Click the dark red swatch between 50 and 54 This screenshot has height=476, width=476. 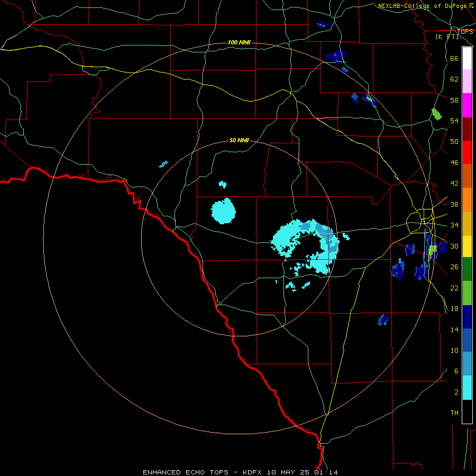467,129
